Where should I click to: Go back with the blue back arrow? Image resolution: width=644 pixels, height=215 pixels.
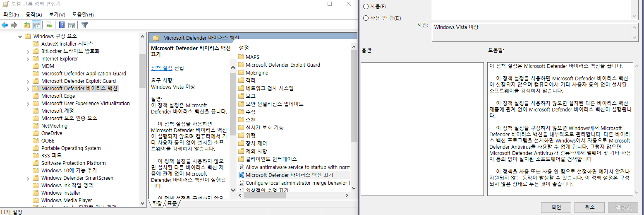click(x=5, y=25)
